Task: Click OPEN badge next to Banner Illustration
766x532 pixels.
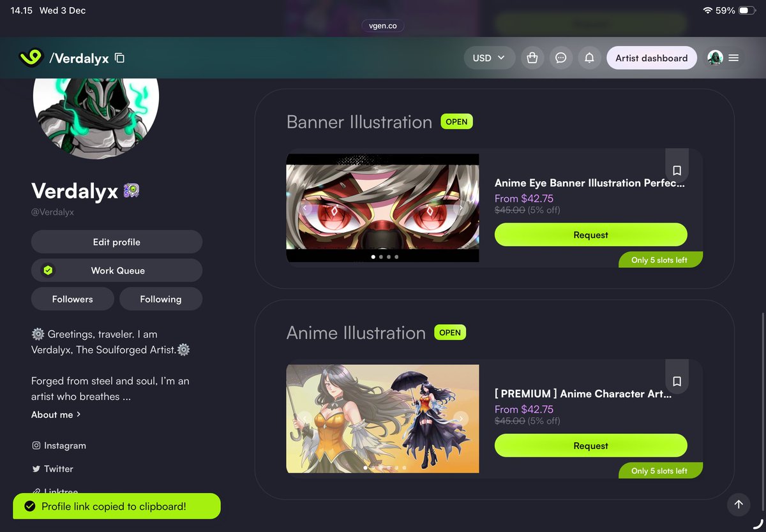Action: pyautogui.click(x=456, y=122)
